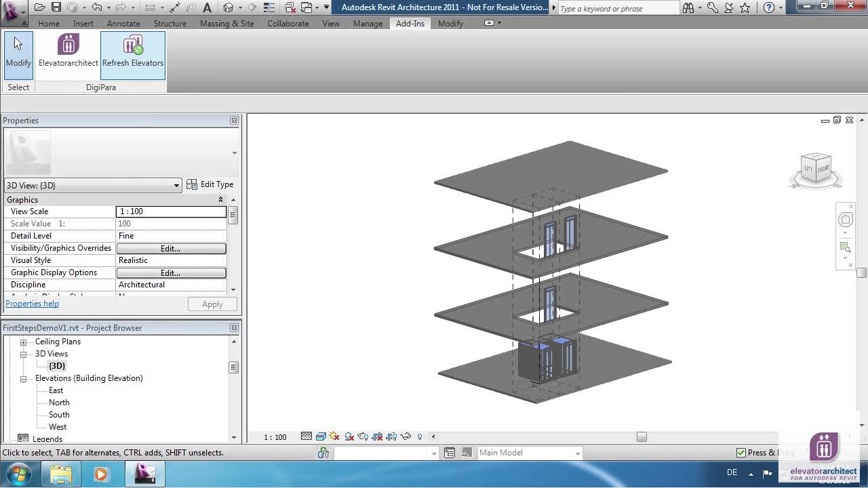868x488 pixels.
Task: Open the Help icon dropdown arrow
Action: [x=781, y=8]
